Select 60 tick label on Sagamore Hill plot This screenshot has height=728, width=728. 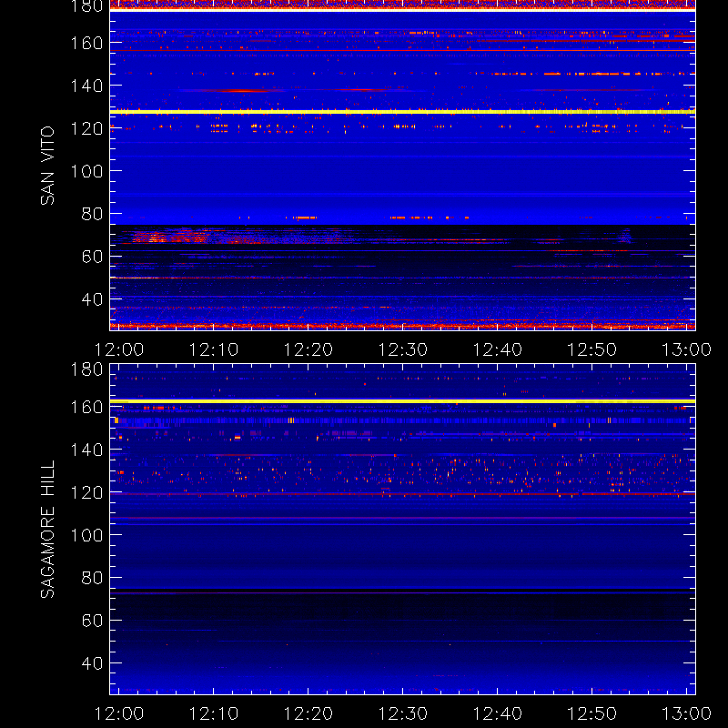point(92,621)
